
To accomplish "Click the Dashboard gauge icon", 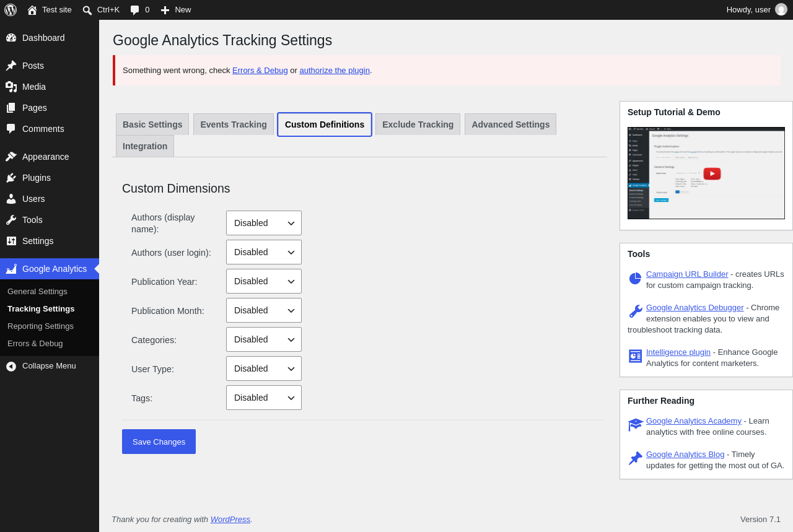I will (x=11, y=38).
